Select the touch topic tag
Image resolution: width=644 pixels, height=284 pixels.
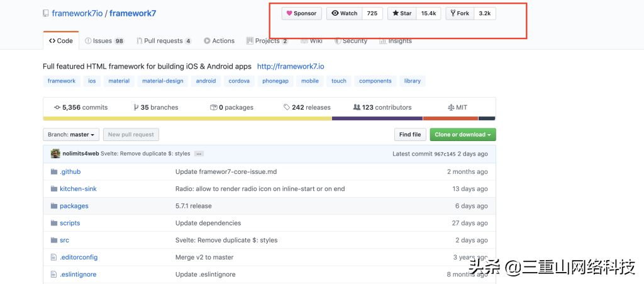pos(339,81)
